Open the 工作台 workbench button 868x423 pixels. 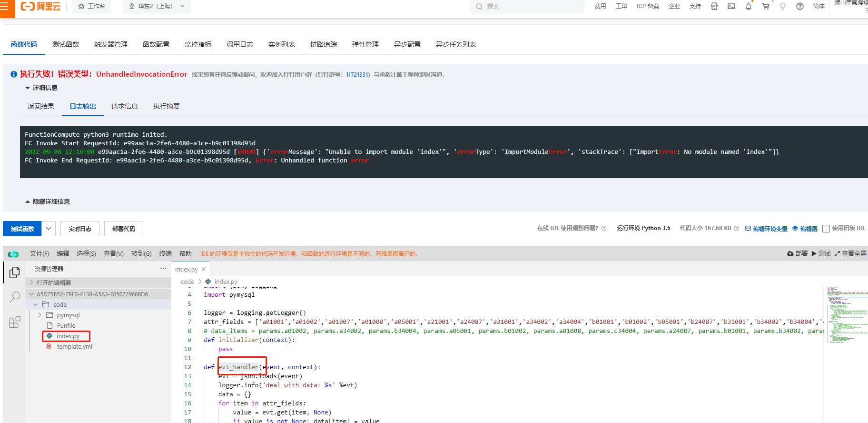tap(91, 6)
